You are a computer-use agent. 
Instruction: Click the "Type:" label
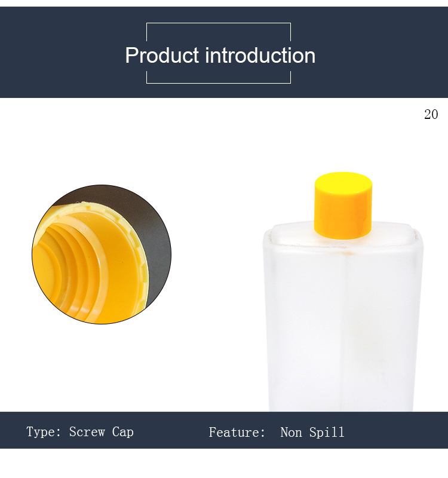(x=44, y=432)
